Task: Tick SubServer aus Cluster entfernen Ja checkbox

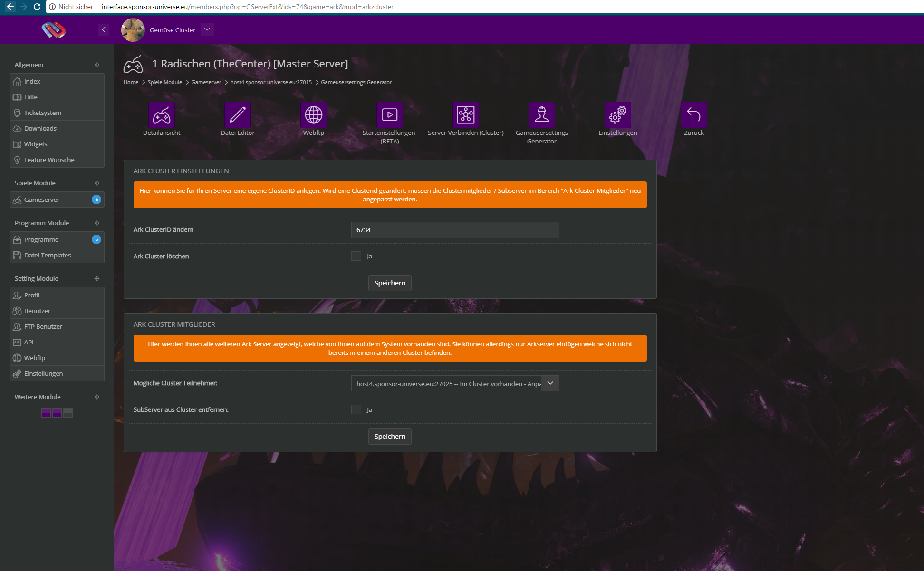Action: coord(356,409)
